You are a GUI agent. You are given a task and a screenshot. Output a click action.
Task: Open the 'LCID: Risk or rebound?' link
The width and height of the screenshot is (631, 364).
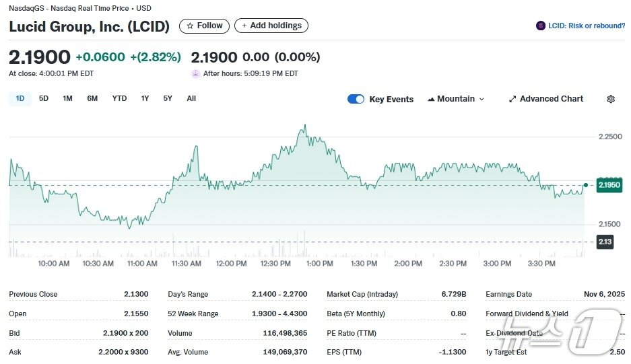(587, 26)
